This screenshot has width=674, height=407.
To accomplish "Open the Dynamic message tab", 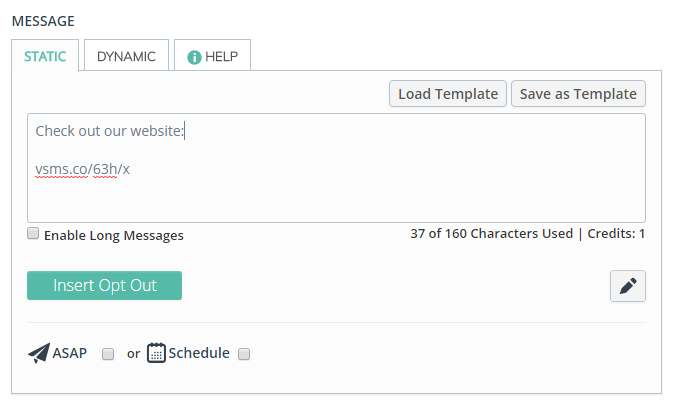I will (x=126, y=56).
